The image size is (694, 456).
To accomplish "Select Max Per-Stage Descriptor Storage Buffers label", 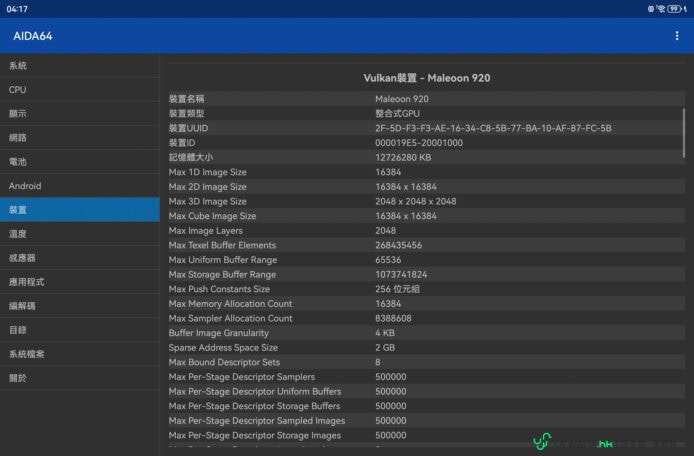I will (x=254, y=406).
